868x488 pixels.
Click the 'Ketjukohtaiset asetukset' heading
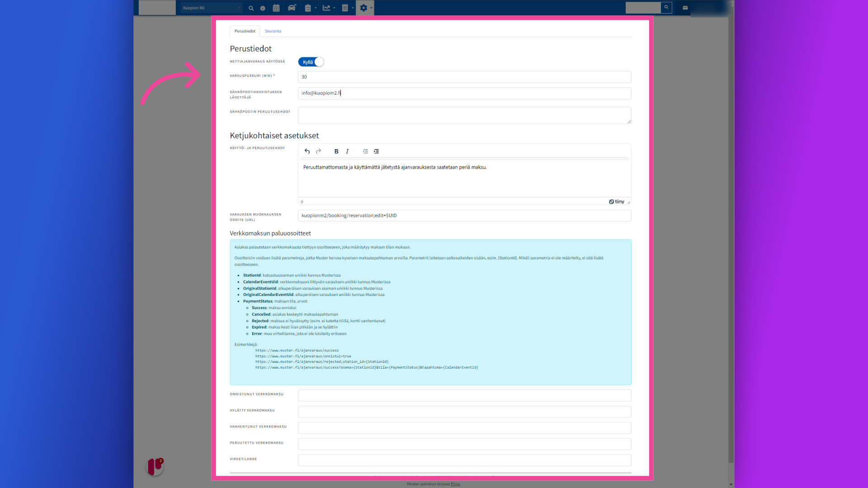(274, 136)
